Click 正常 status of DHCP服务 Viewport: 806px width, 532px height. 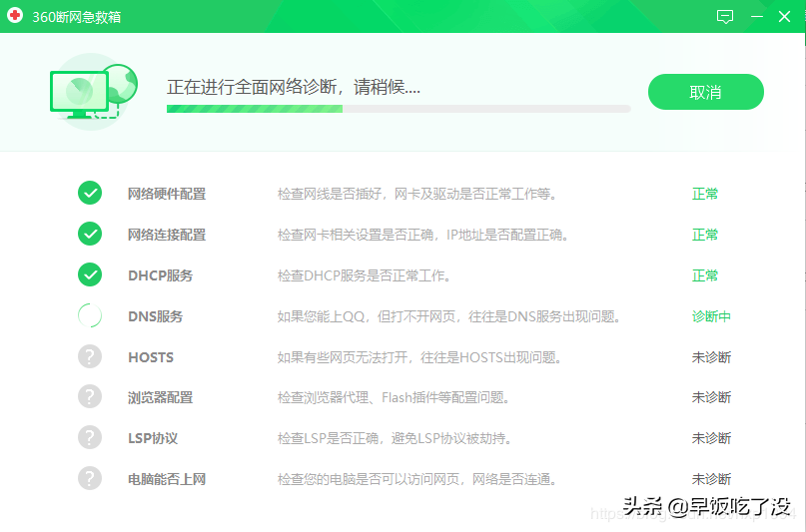pyautogui.click(x=705, y=275)
